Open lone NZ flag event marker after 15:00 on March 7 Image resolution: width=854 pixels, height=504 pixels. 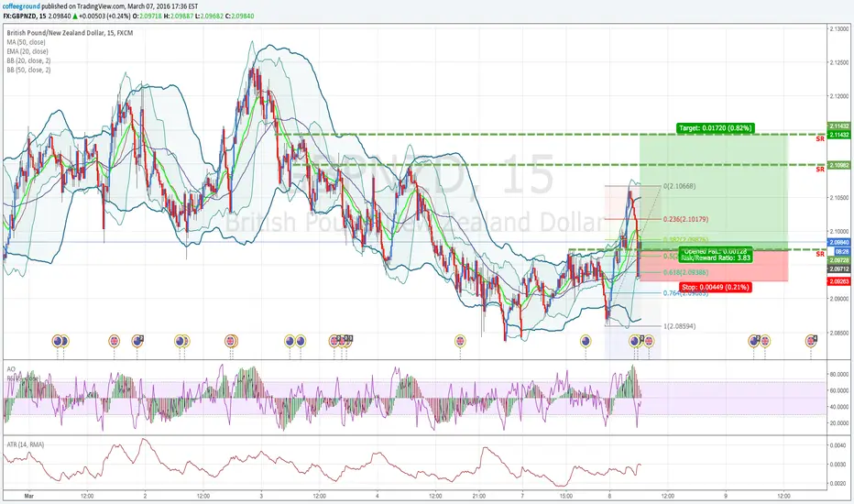tap(586, 341)
